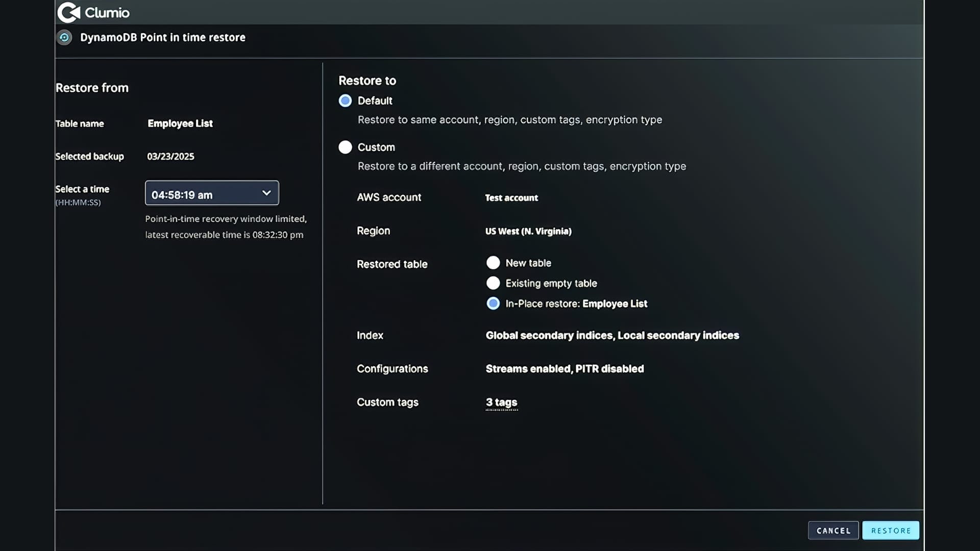The width and height of the screenshot is (980, 551).
Task: Click the Index label
Action: 370,335
